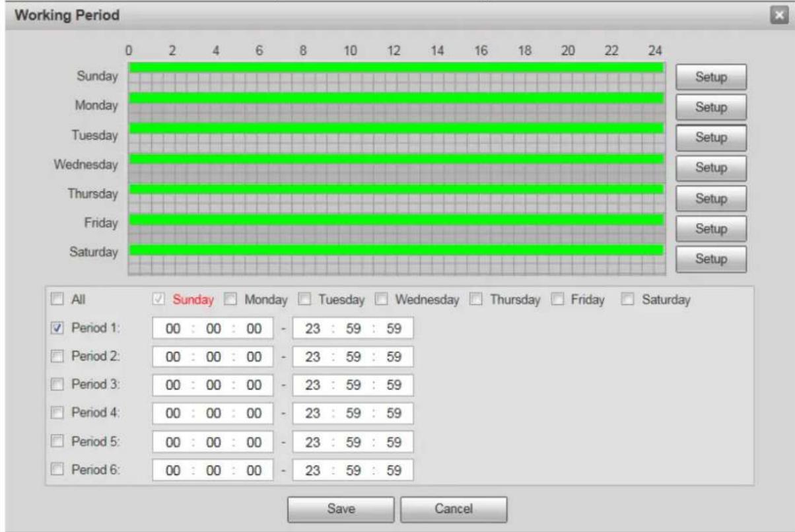Enable the Monday checkbox
This screenshot has height=532, width=795.
(x=230, y=300)
